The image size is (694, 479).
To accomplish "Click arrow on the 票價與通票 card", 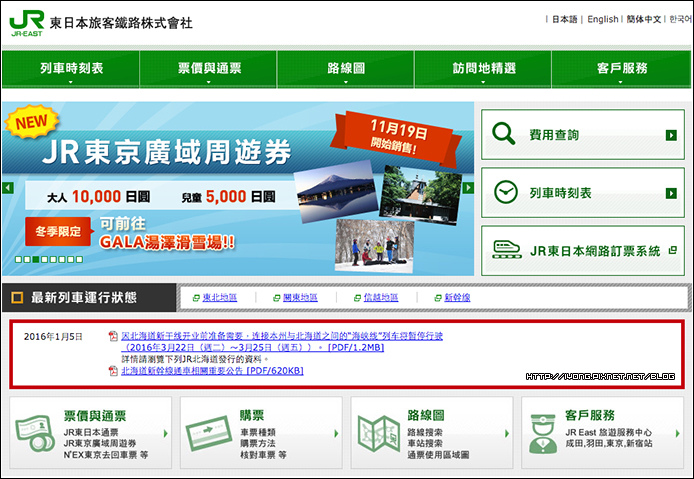I will click(x=166, y=433).
